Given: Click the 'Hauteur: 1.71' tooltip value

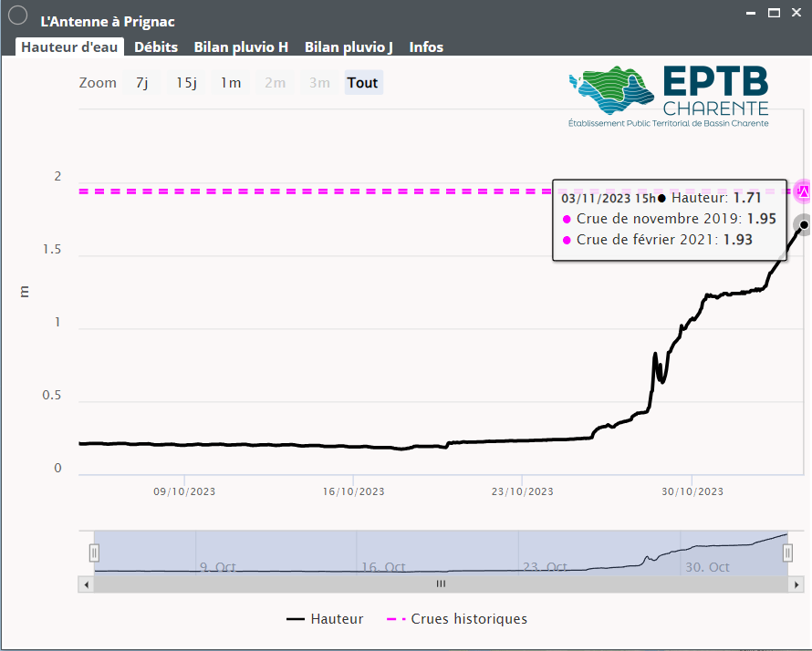Looking at the screenshot, I should pyautogui.click(x=716, y=198).
